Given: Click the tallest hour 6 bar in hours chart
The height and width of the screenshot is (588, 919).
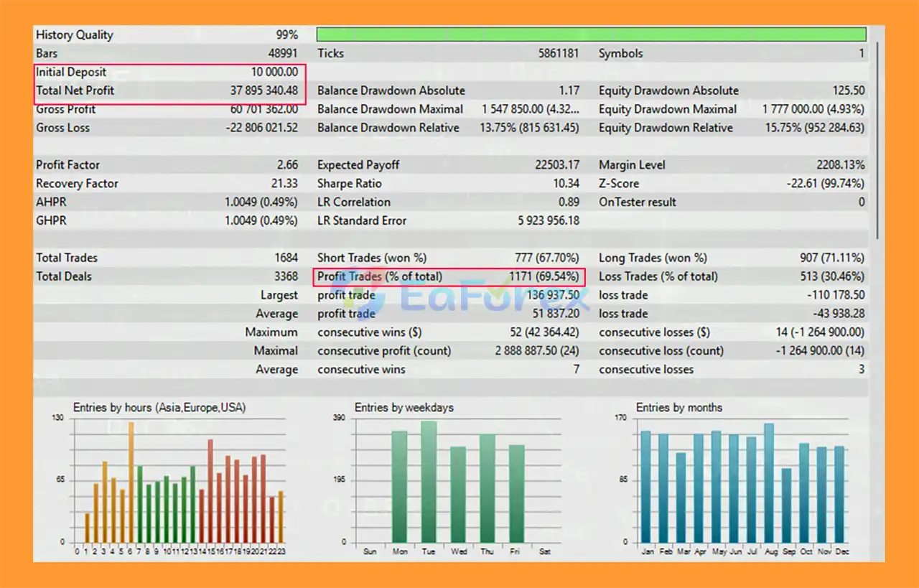Looking at the screenshot, I should (131, 481).
